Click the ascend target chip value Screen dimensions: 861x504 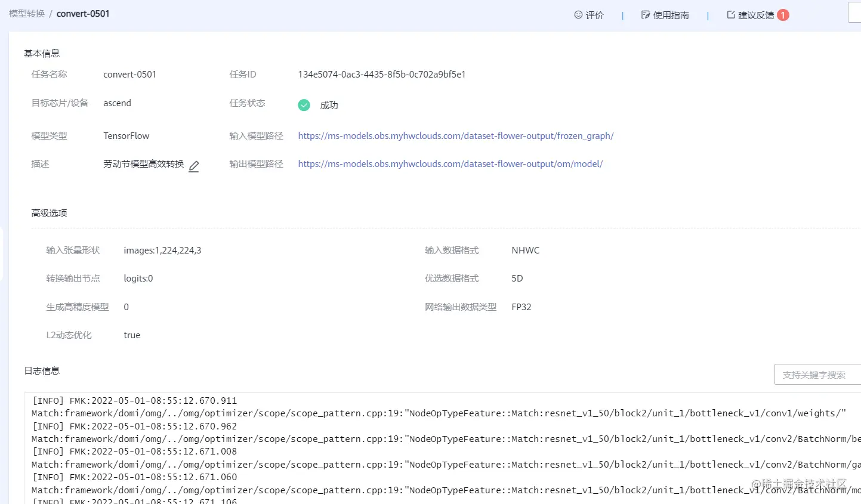pyautogui.click(x=117, y=103)
